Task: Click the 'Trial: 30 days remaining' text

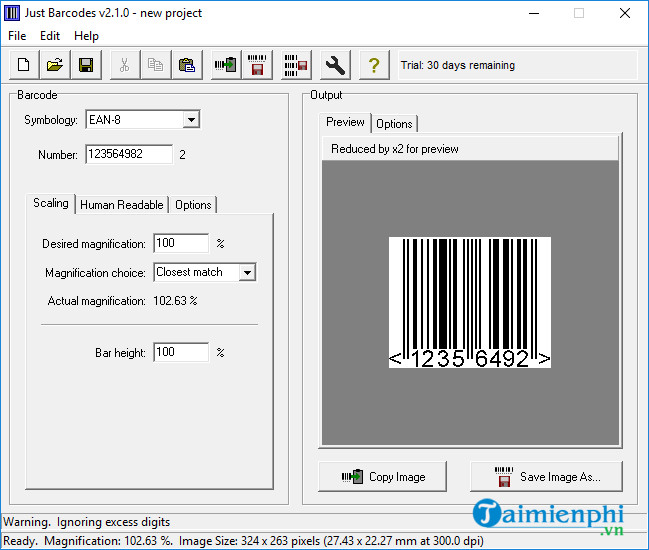Action: (458, 65)
